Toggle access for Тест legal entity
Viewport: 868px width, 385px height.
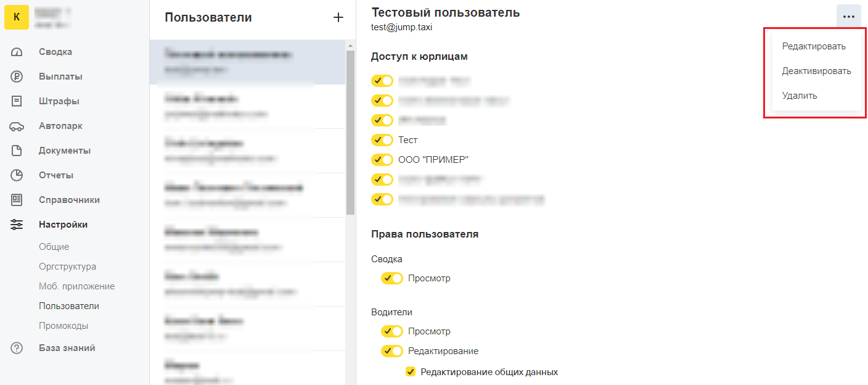click(382, 140)
